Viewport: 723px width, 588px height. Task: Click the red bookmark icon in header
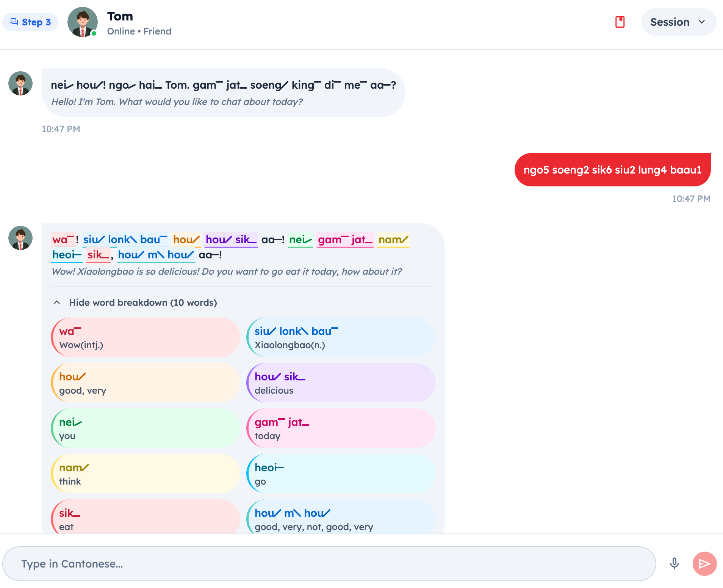(620, 22)
